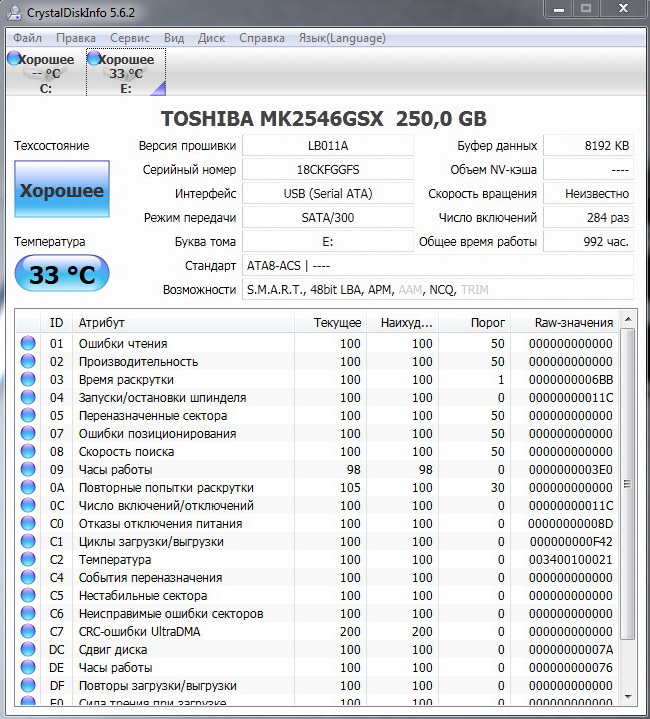Switch to disk C: tab
Screen dimensions: 650x719
pyautogui.click(x=46, y=73)
